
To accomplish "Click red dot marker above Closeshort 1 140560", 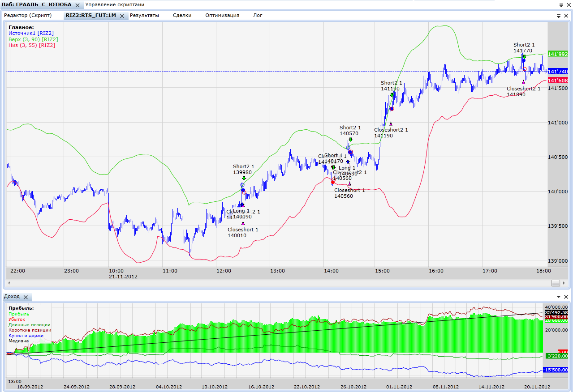I will point(333,182).
